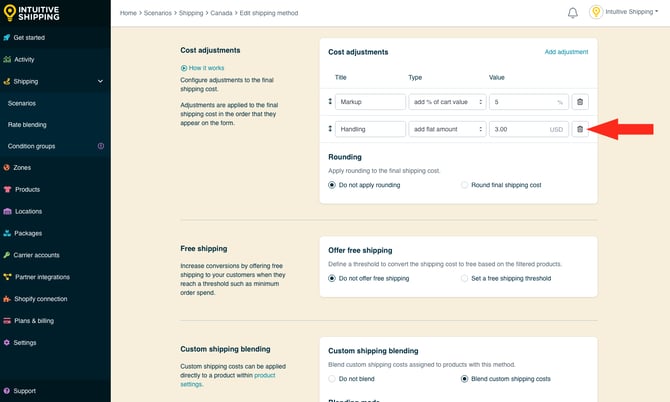Select Do not offer free shipping
This screenshot has height=402, width=670.
332,279
